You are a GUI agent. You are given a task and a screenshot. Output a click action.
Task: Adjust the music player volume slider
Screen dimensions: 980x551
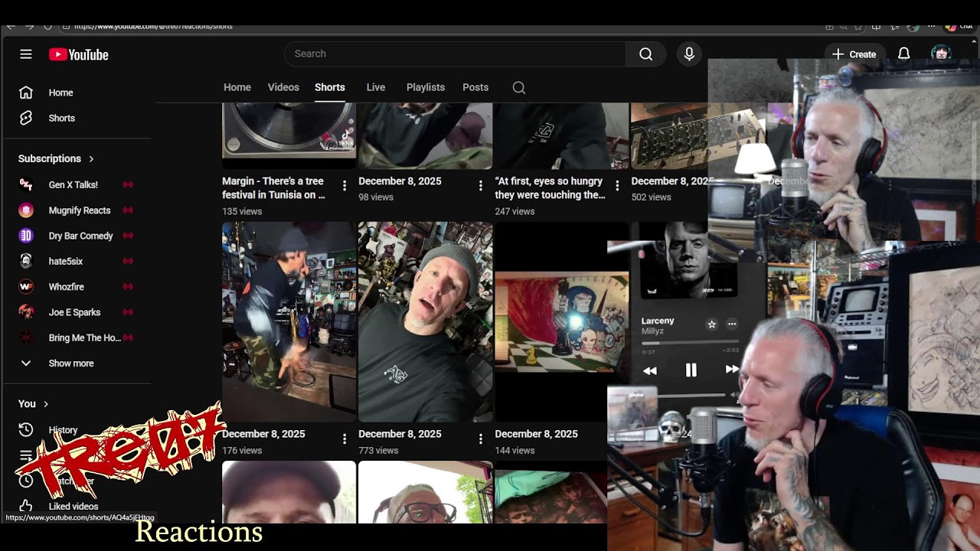[x=687, y=395]
